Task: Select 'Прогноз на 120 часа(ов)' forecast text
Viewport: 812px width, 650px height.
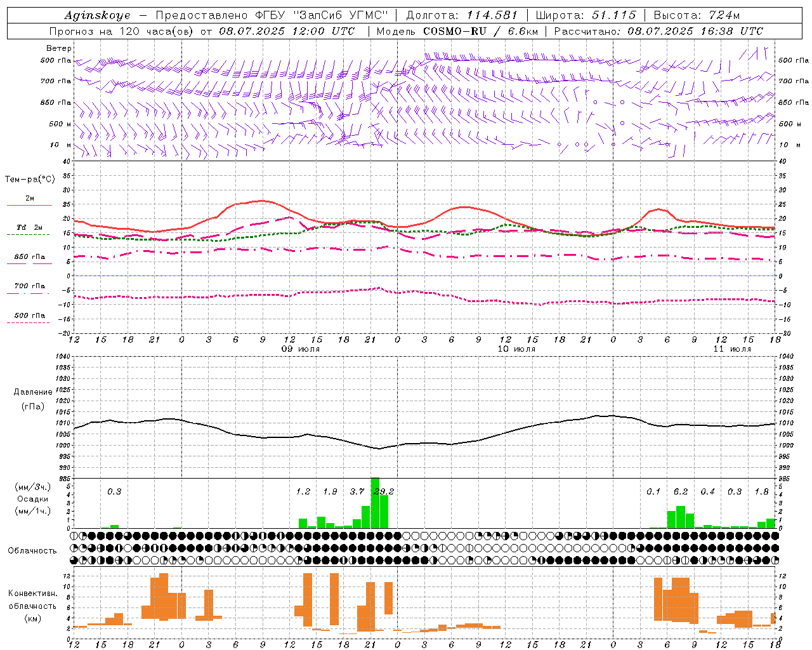Action: click(122, 31)
